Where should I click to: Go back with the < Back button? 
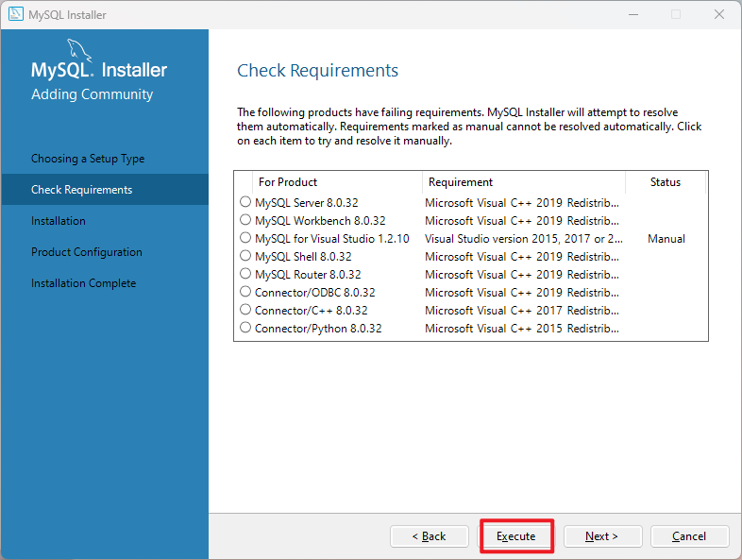(x=430, y=536)
